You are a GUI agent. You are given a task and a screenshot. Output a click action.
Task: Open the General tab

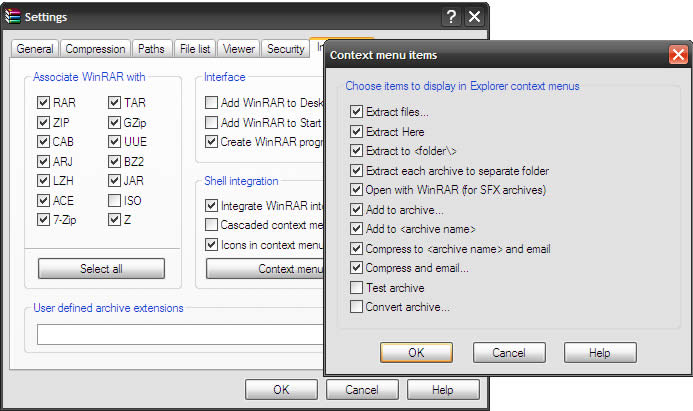click(35, 49)
